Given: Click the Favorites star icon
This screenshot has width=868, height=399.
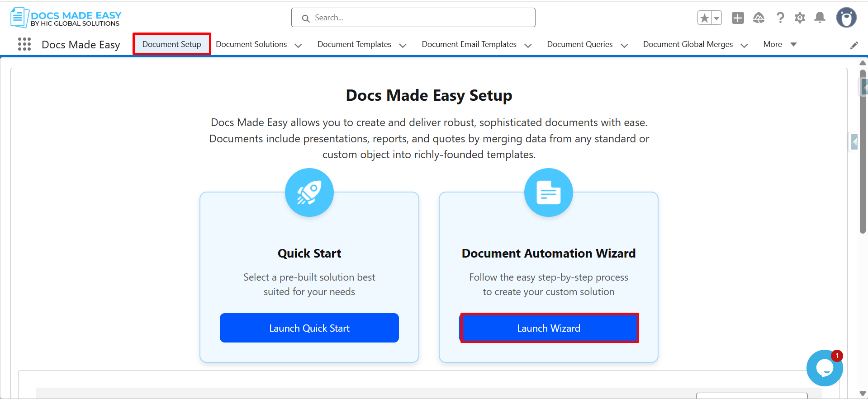Looking at the screenshot, I should [704, 18].
